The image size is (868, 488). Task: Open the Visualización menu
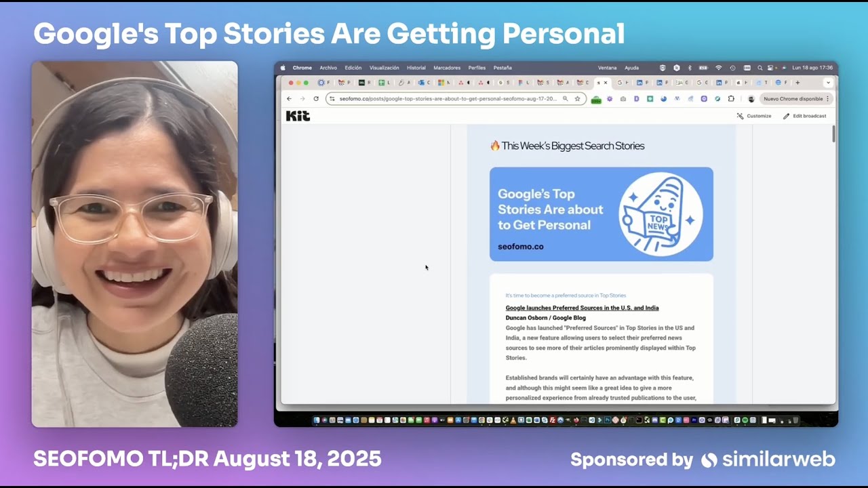click(384, 68)
